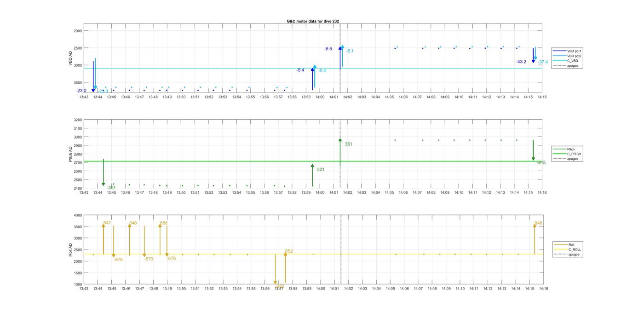Click the '14:00' tick on the VBD time axis
Image resolution: width=644 pixels, height=319 pixels.
320,97
